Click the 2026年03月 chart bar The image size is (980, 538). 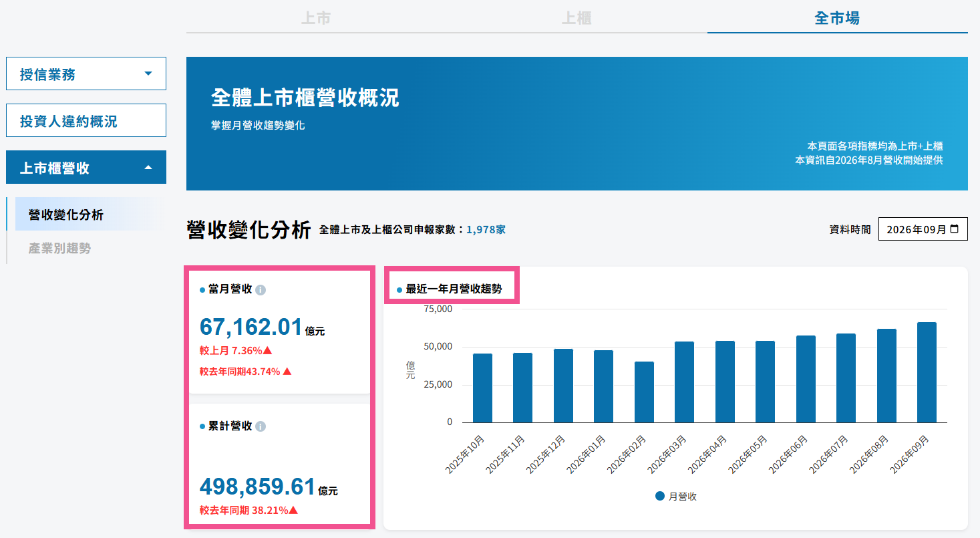pyautogui.click(x=685, y=382)
